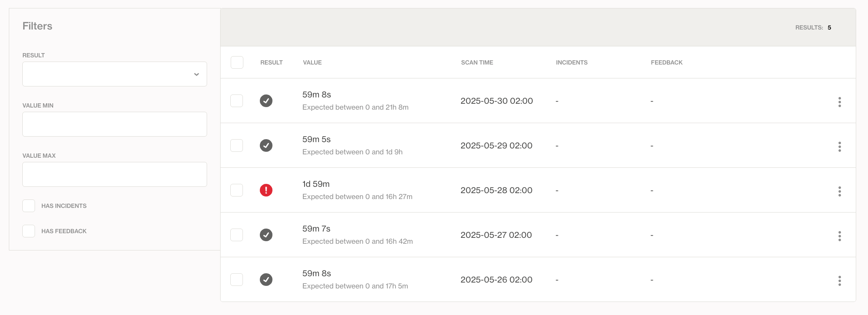Open the three-dot menu for 2025-05-27 row
Screen dimensions: 868x315
tap(839, 236)
